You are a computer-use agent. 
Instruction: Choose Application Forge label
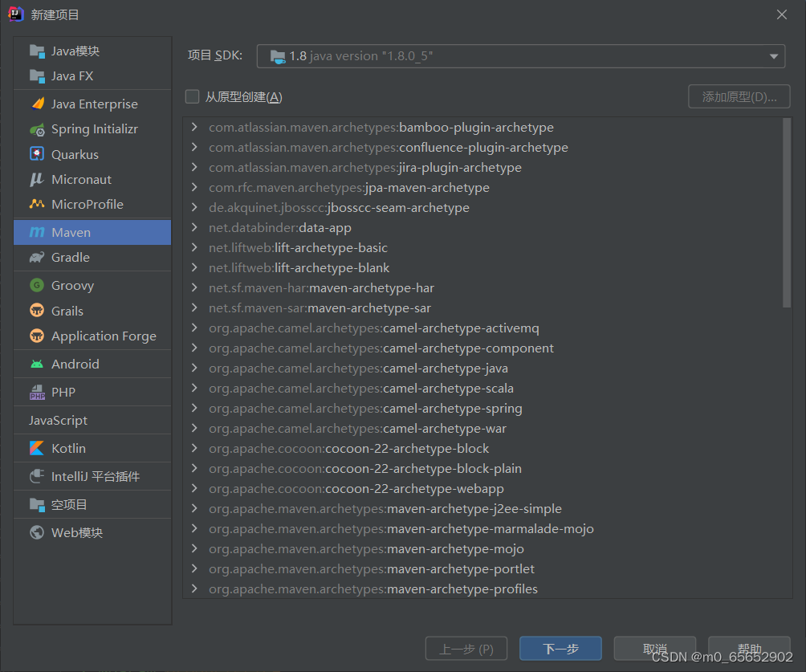tap(104, 336)
